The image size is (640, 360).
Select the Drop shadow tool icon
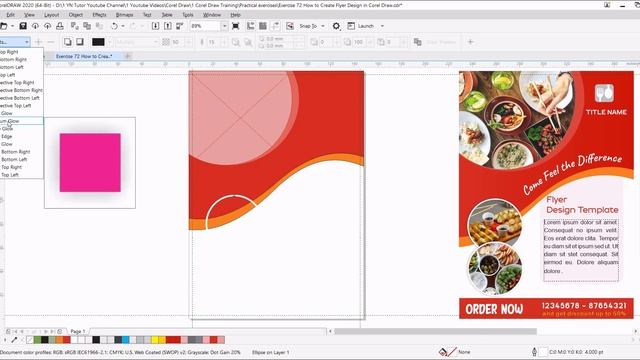(67, 42)
